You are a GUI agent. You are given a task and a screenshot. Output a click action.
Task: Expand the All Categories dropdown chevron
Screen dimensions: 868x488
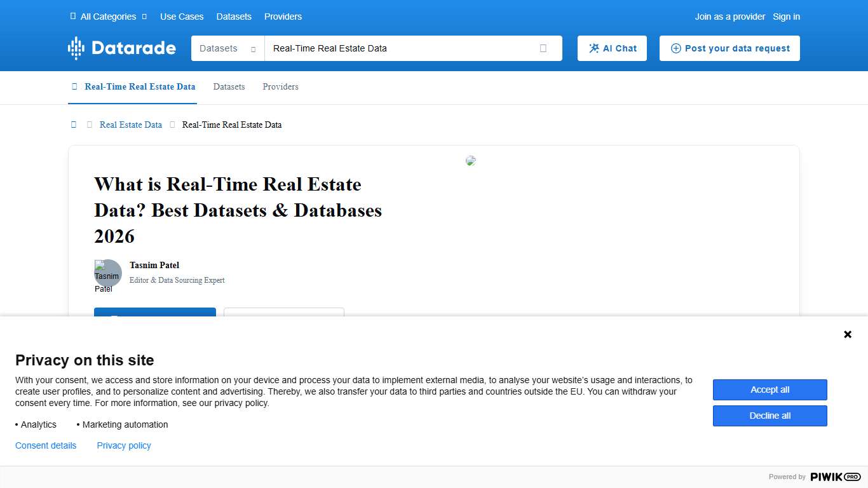pyautogui.click(x=144, y=17)
